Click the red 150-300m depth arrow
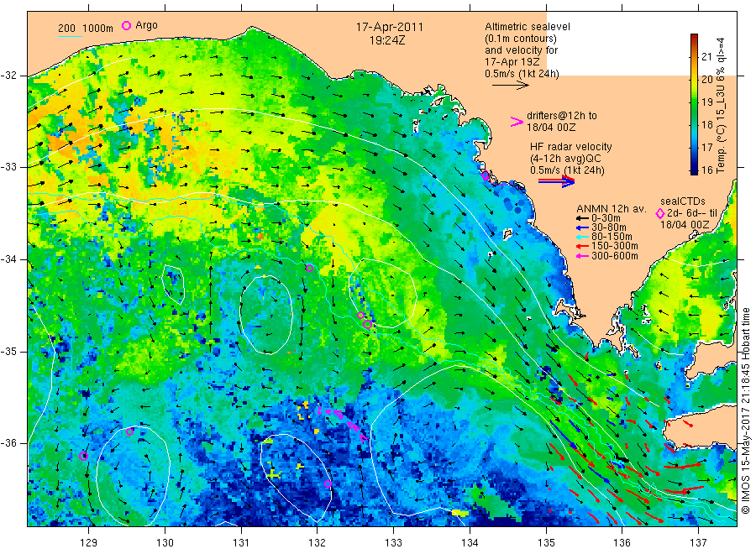 click(582, 246)
